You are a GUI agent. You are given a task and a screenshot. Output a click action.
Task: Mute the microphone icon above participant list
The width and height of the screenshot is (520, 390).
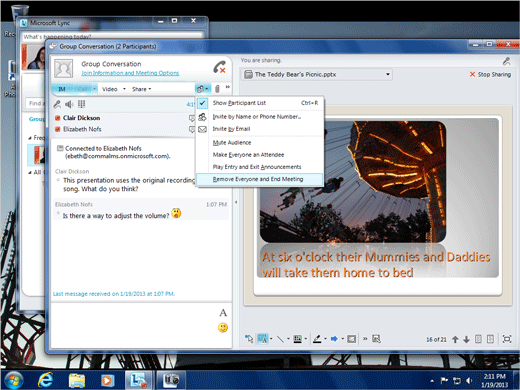(57, 104)
